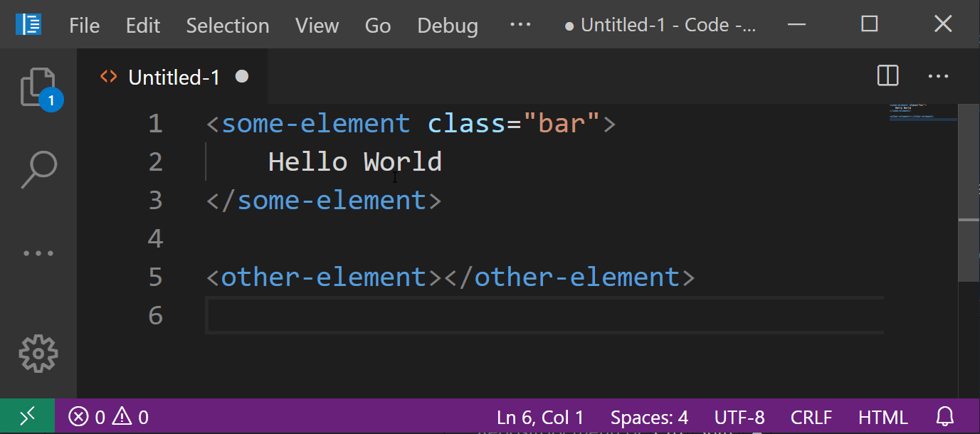This screenshot has width=980, height=434.
Task: Click the closing other-element tag
Action: tap(569, 277)
